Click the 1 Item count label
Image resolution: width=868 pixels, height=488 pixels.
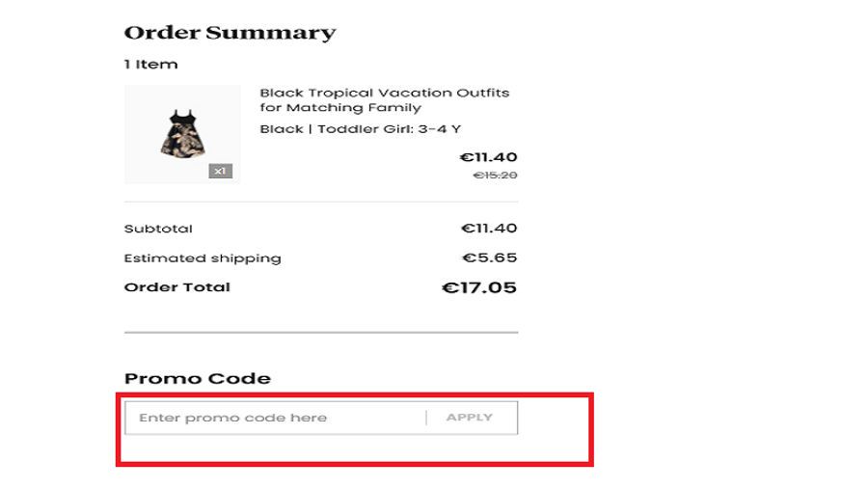click(x=150, y=65)
